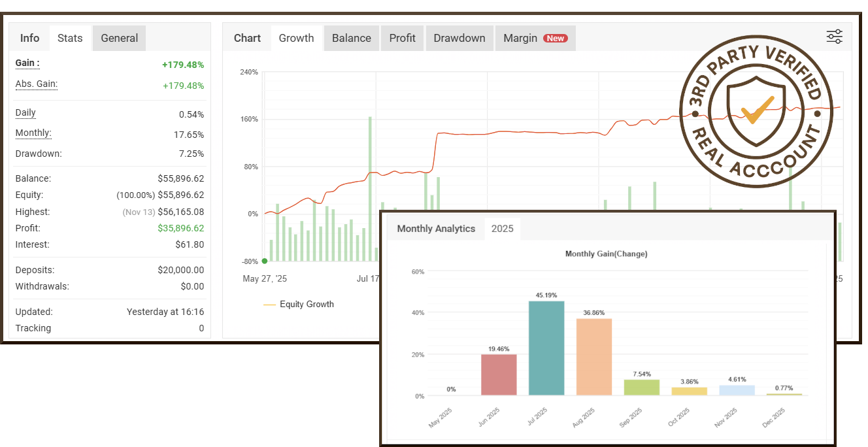Click the Monthly stat label

33,133
